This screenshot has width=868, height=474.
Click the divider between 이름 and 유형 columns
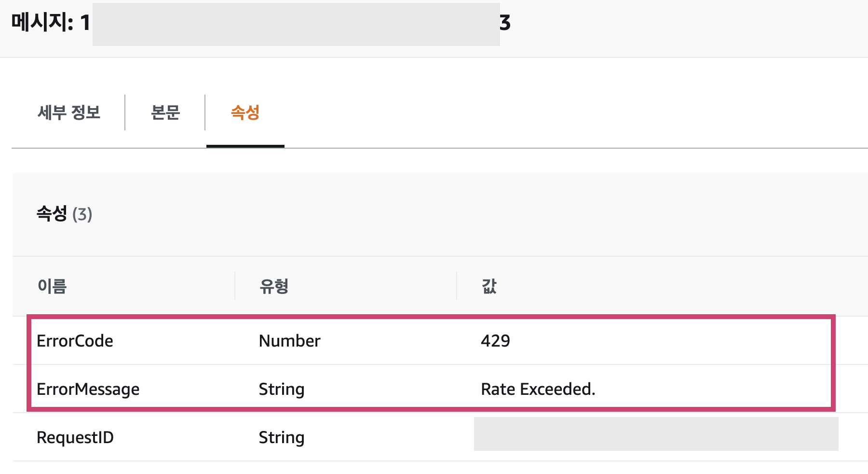click(235, 286)
